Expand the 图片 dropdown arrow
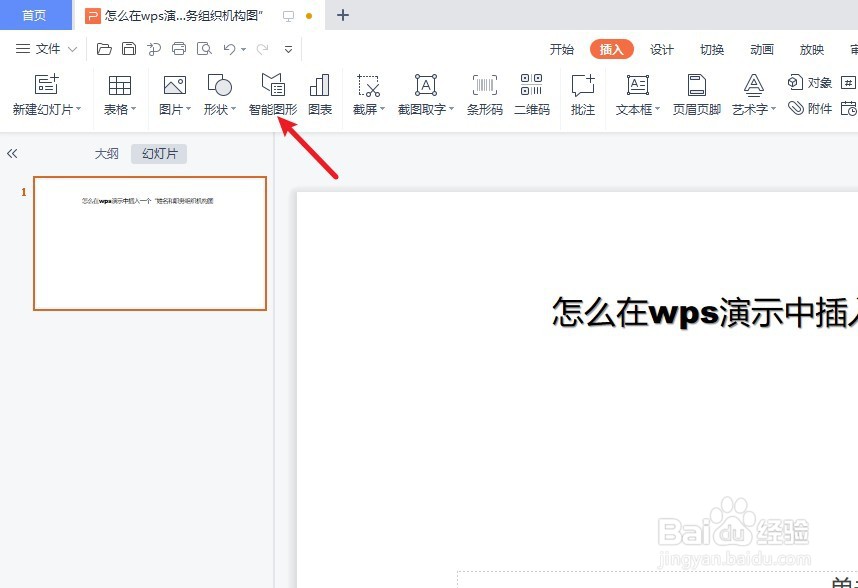 click(189, 109)
